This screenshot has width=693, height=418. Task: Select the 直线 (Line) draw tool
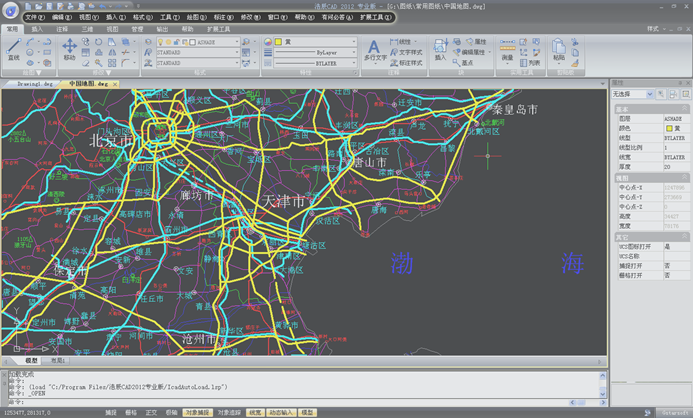pos(13,48)
